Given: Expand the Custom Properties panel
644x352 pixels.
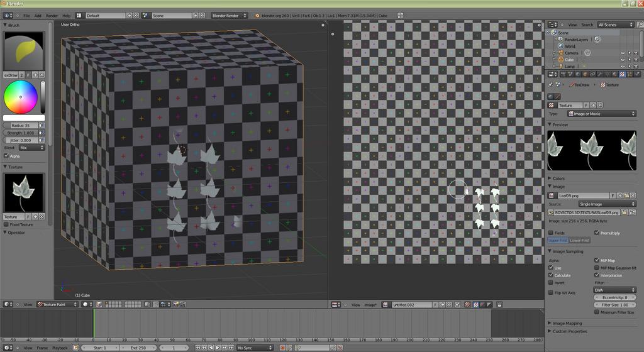Looking at the screenshot, I should pyautogui.click(x=569, y=331).
